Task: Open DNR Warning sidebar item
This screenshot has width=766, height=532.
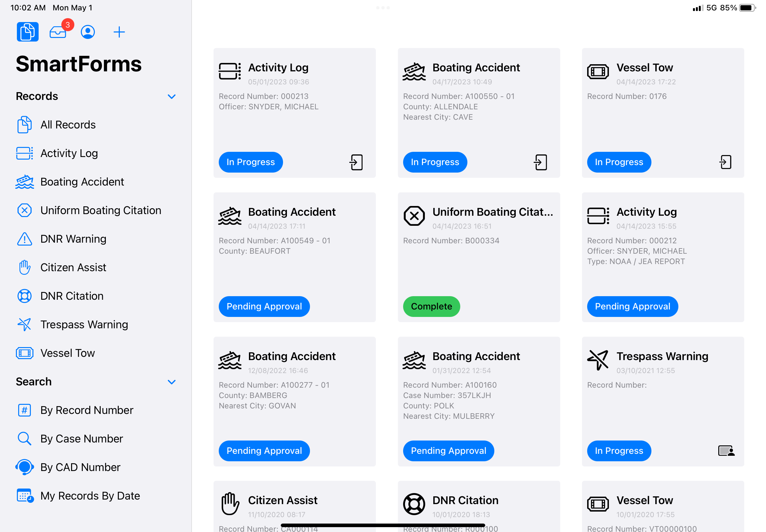Action: tap(73, 239)
